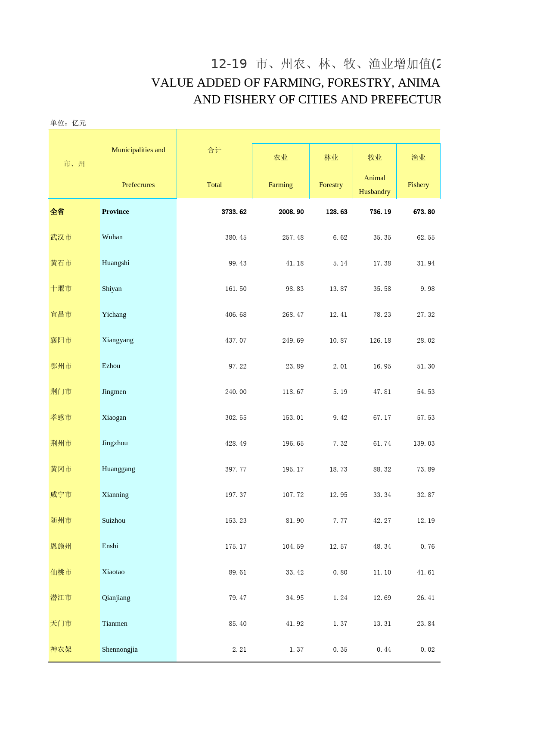
Task: Click Qianjiang farming value 34.95
Action: coord(295,598)
